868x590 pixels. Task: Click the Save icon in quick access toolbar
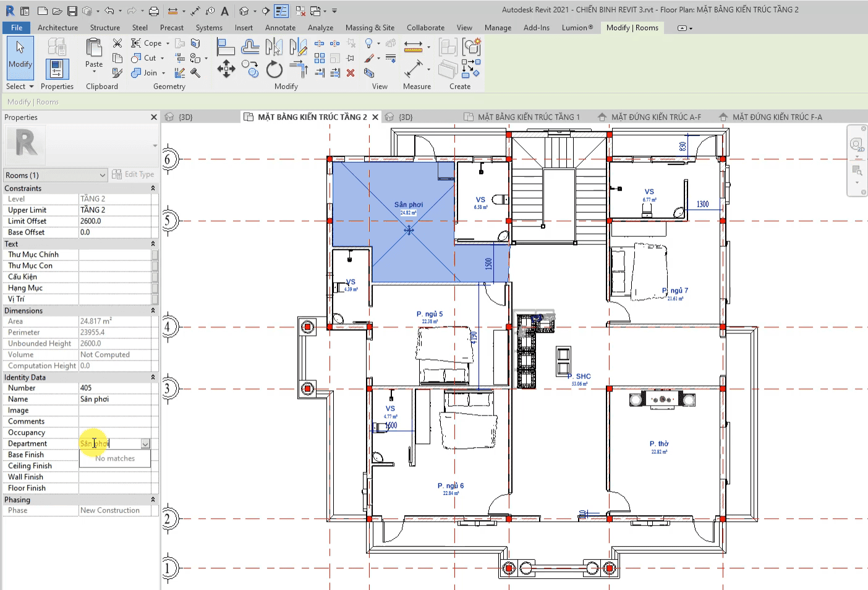(x=72, y=11)
